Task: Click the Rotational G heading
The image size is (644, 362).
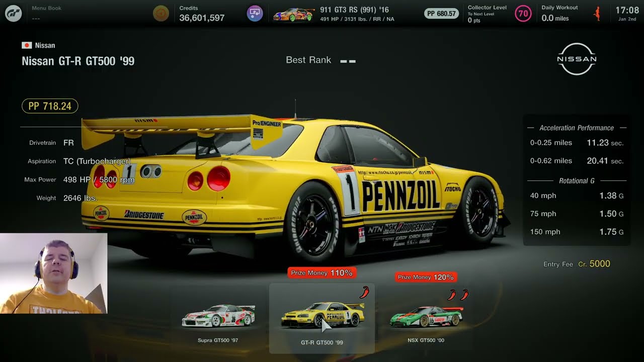Action: pos(577,180)
